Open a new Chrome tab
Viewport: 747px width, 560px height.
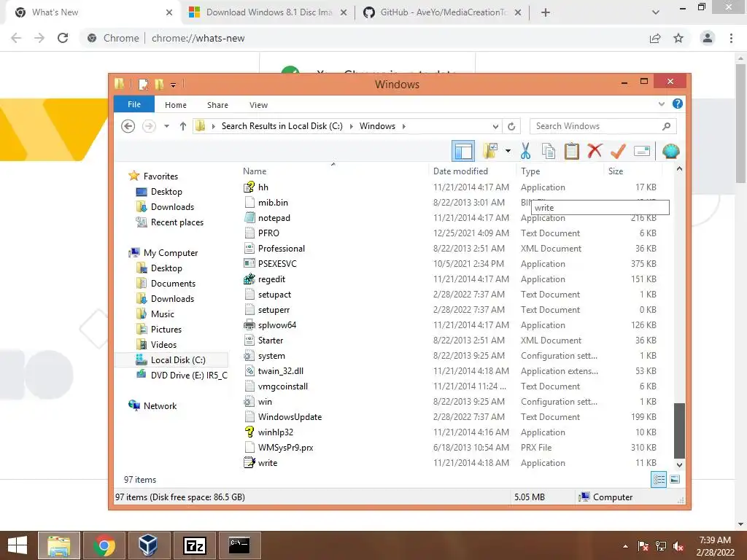pyautogui.click(x=546, y=12)
